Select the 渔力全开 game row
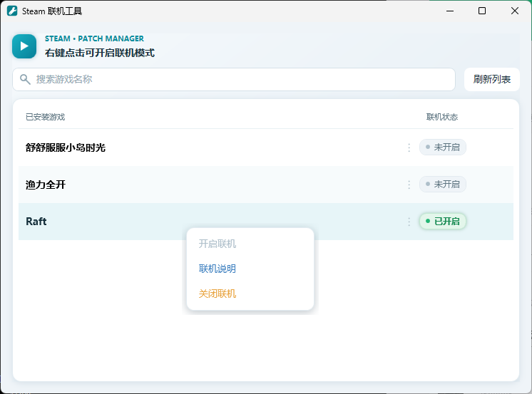532x394 pixels. [266, 185]
